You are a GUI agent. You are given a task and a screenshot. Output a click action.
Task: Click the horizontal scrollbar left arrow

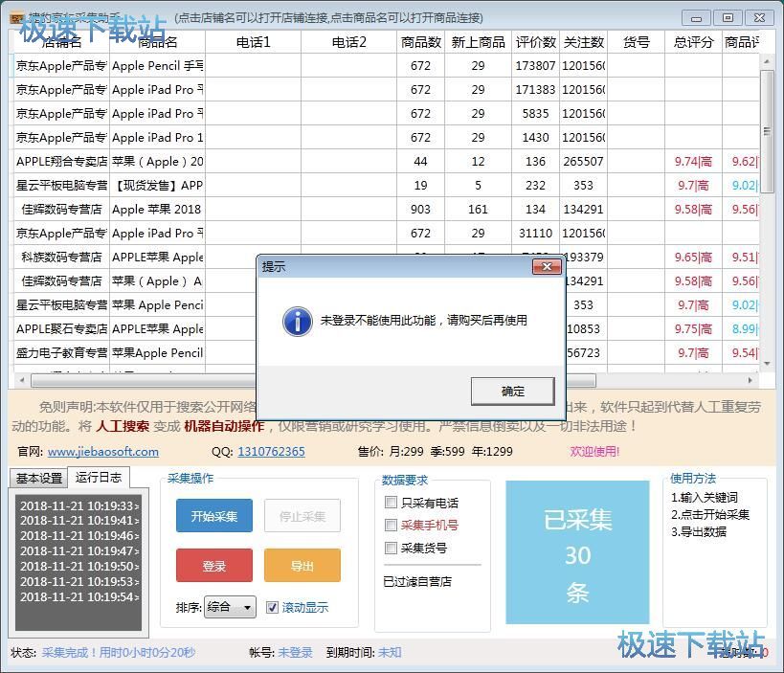pos(21,380)
